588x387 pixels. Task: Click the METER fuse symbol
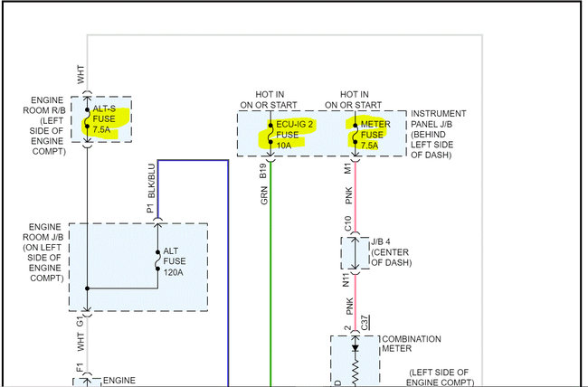356,134
